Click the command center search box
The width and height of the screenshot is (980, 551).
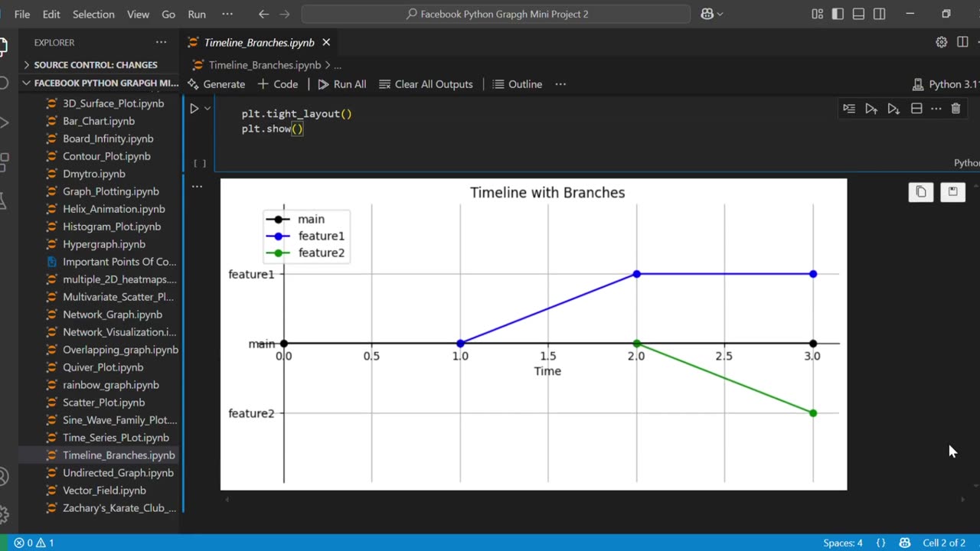click(x=496, y=14)
